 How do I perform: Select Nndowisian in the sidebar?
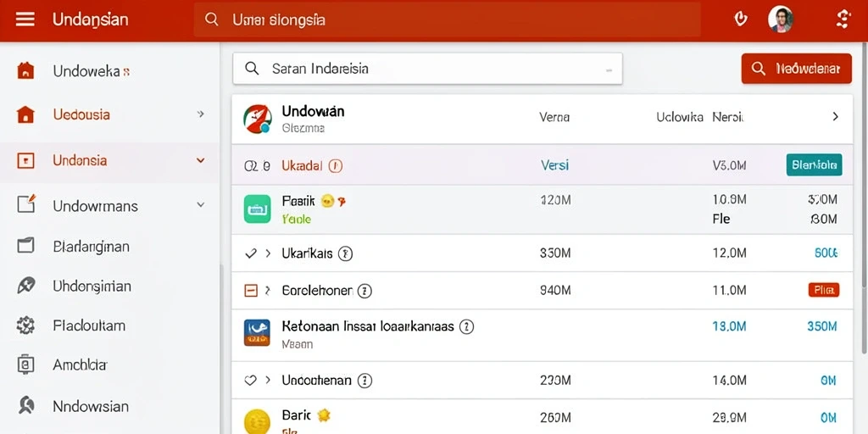(x=91, y=406)
